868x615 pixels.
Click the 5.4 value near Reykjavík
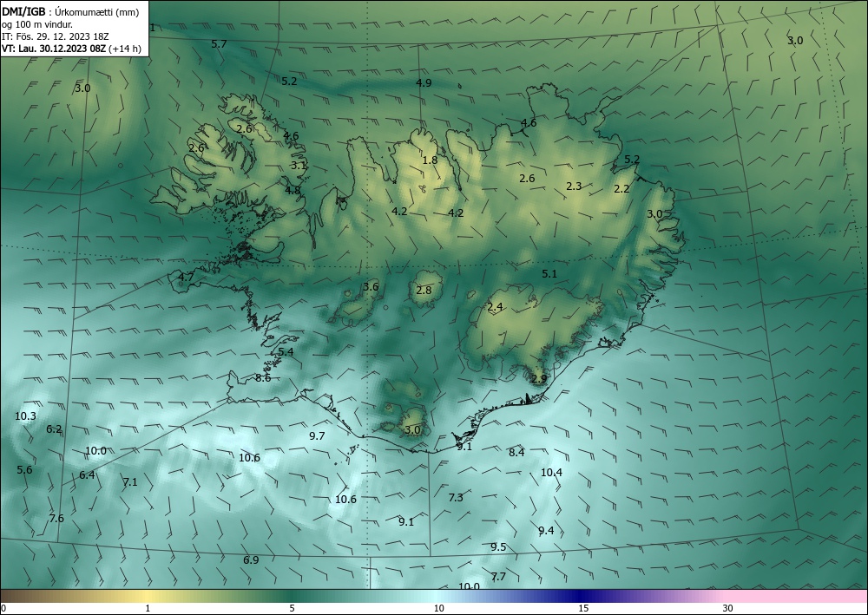tap(286, 352)
